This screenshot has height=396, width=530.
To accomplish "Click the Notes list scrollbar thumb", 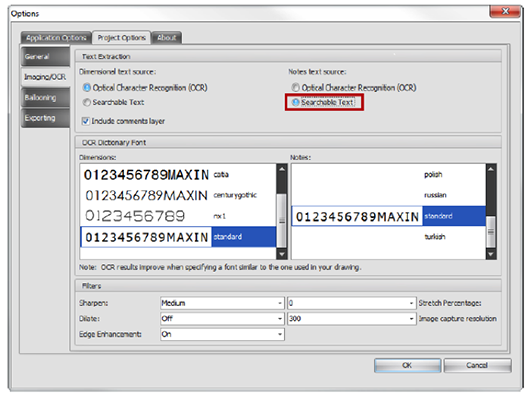I will pyautogui.click(x=491, y=232).
